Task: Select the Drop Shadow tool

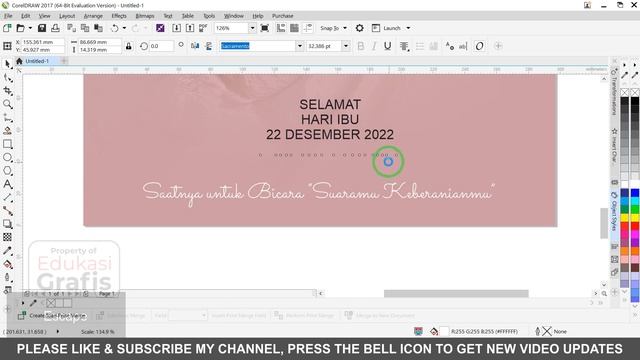Action: tap(7, 224)
